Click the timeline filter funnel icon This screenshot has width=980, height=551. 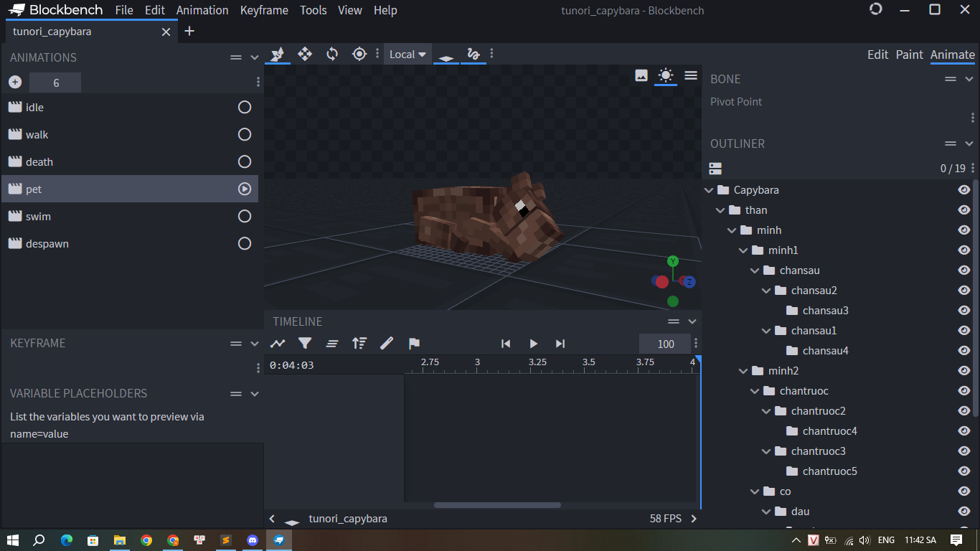tap(305, 344)
